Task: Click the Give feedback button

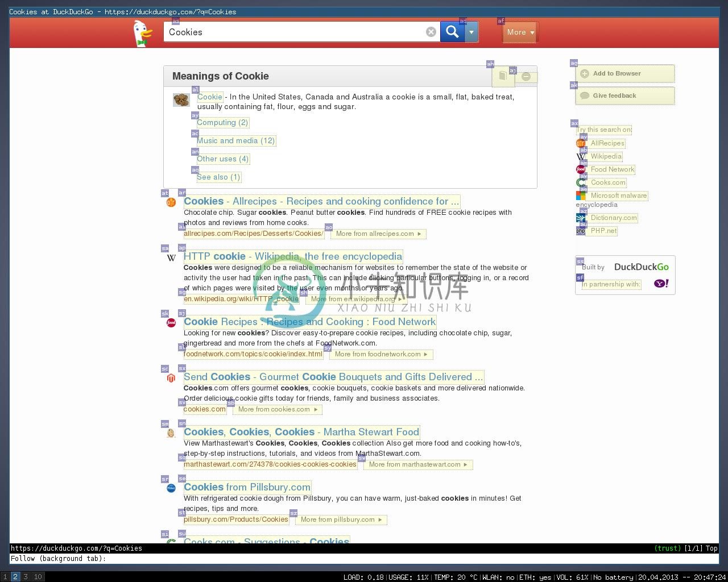Action: click(x=625, y=95)
